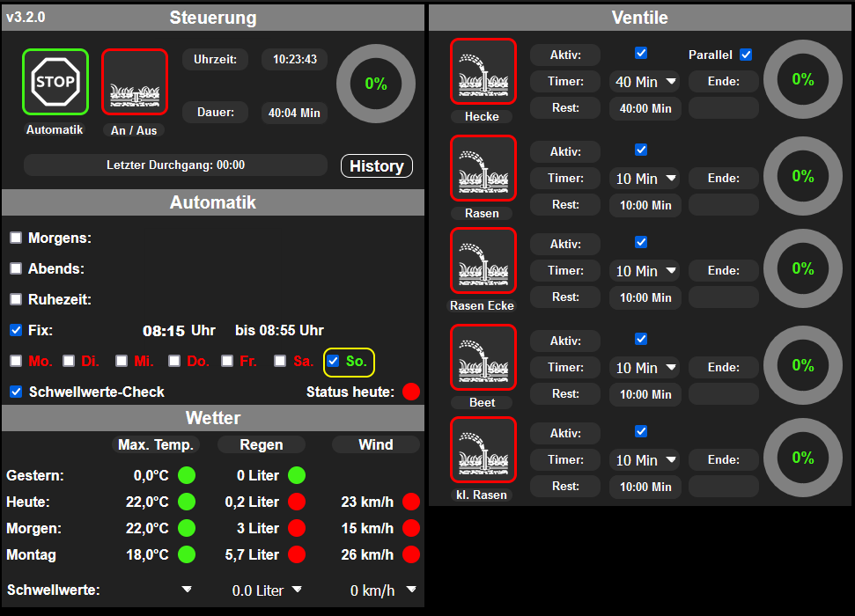Viewport: 855px width, 616px height.
Task: Click red Morgen Wind status dot
Action: click(411, 528)
